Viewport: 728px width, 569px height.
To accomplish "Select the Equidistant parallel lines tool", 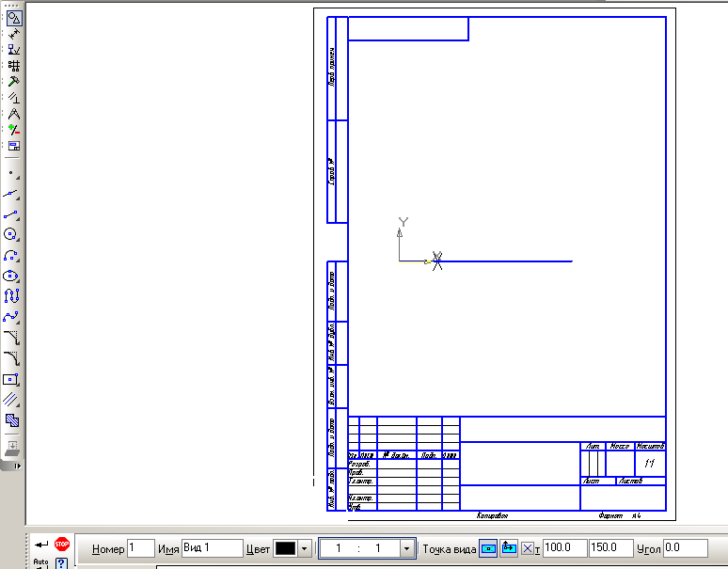I will coord(11,400).
